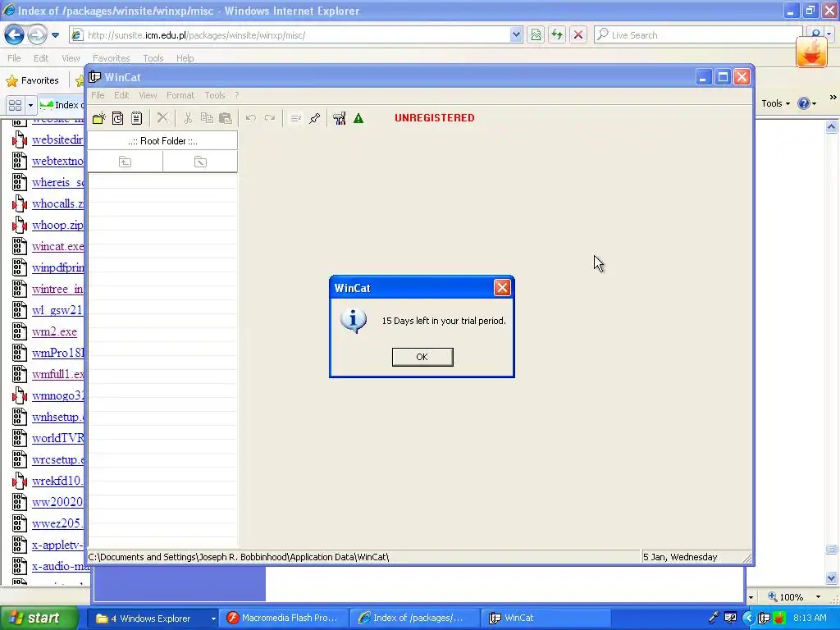This screenshot has width=840, height=630.
Task: Click the wincat.exe link in IE
Action: [57, 246]
